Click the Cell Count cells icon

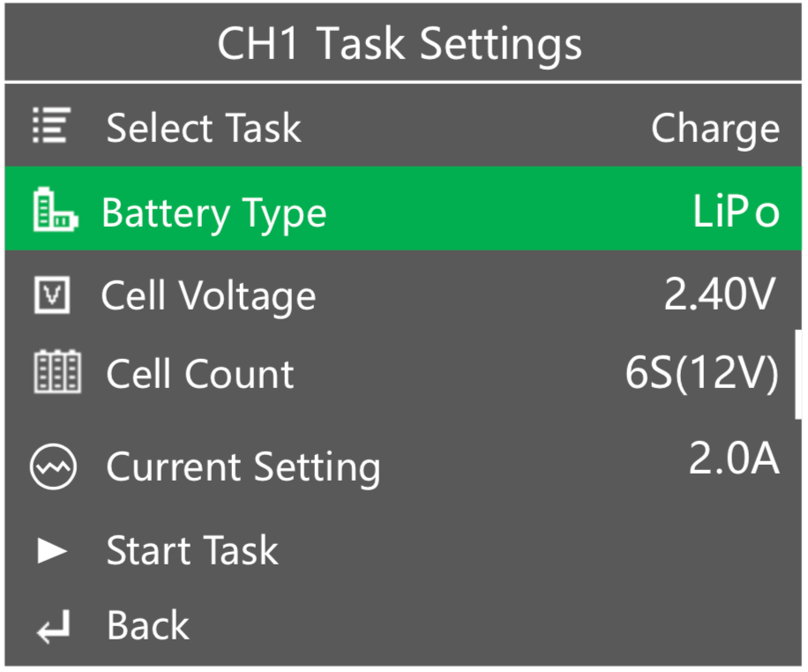coord(56,373)
